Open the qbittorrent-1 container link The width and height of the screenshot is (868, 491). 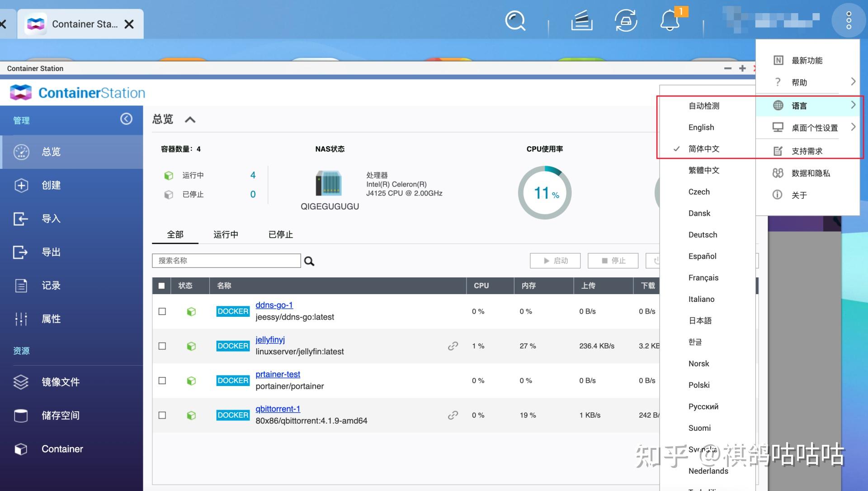(278, 409)
